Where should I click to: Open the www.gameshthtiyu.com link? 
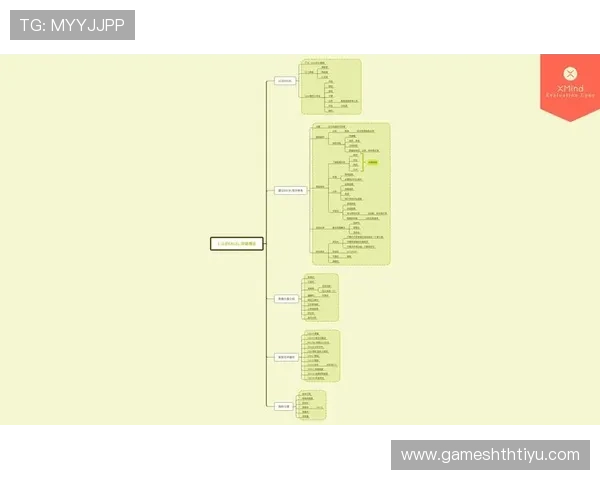[489, 455]
